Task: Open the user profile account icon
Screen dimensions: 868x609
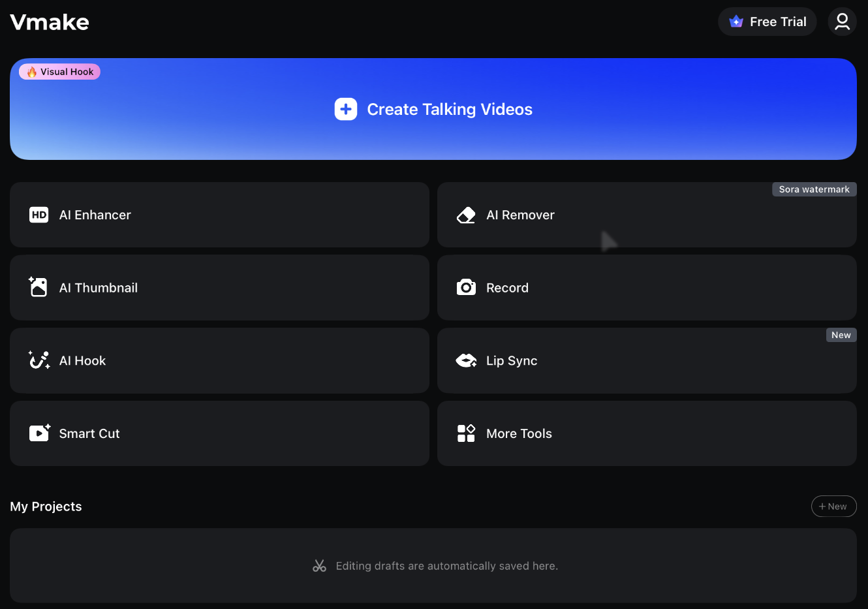Action: [x=842, y=22]
